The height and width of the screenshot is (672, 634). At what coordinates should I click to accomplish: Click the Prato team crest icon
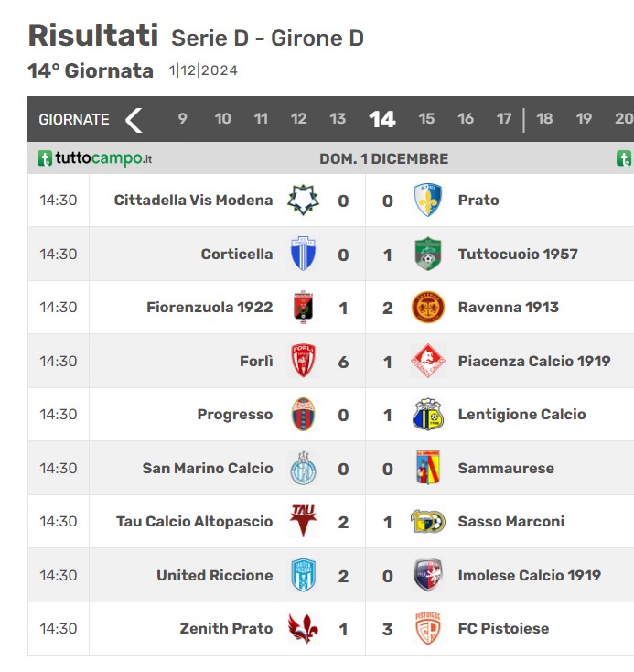pos(427,200)
